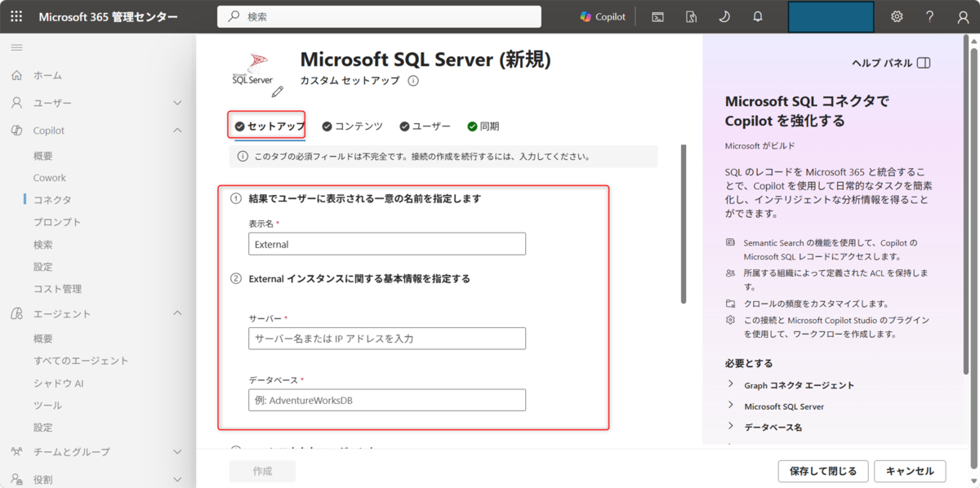980x488 pixels.
Task: Open 概要 under エージェント section
Action: pyautogui.click(x=43, y=339)
